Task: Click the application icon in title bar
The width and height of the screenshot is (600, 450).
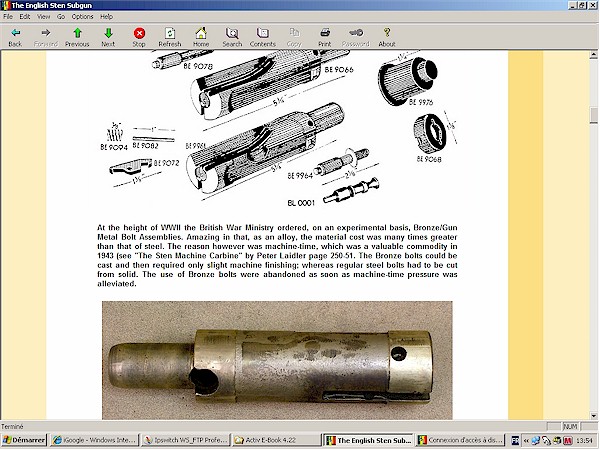Action: tap(6, 5)
